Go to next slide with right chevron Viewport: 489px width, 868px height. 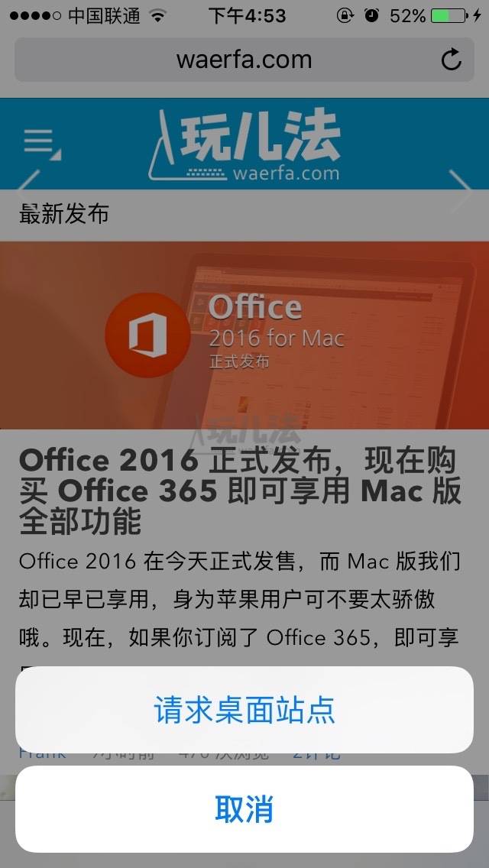coord(460,191)
